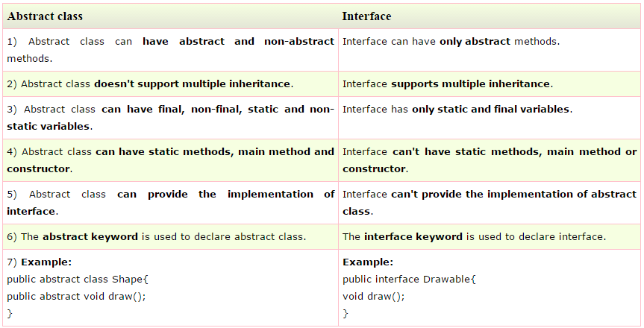The width and height of the screenshot is (644, 328).
Task: Select the cell "can provide the implementation of interface"
Action: click(170, 202)
